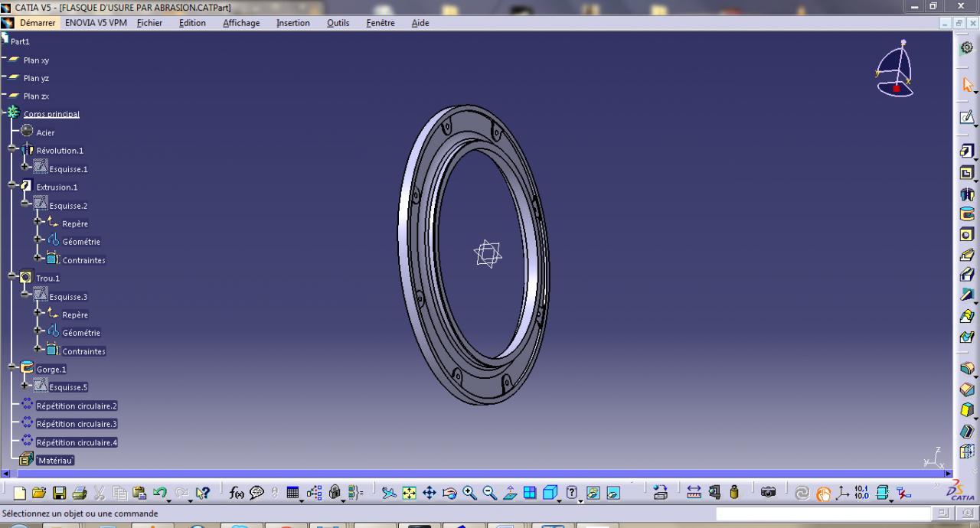Collapse the Extrusion.1 tree node

(13, 184)
